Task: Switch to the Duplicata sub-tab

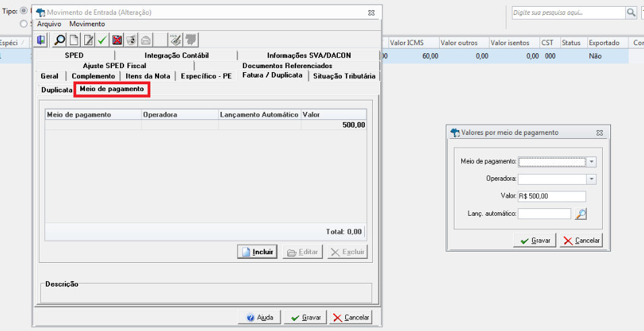Action: click(x=57, y=90)
